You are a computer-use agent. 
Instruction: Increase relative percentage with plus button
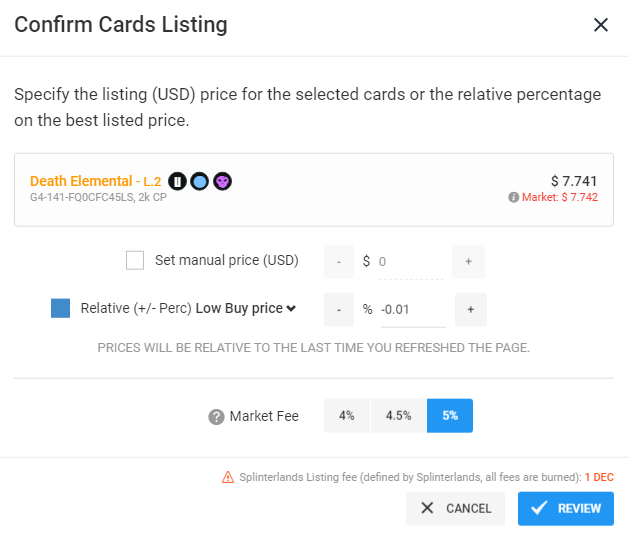pyautogui.click(x=471, y=310)
